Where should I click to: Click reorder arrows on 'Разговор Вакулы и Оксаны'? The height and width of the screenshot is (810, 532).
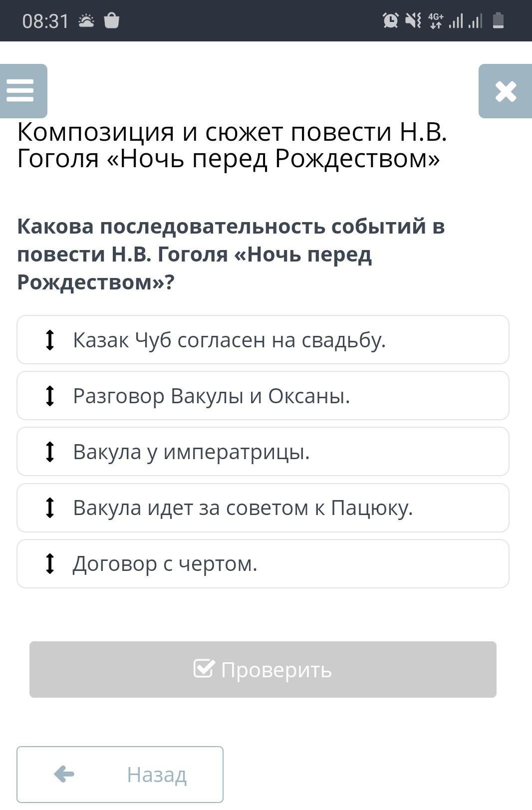49,396
